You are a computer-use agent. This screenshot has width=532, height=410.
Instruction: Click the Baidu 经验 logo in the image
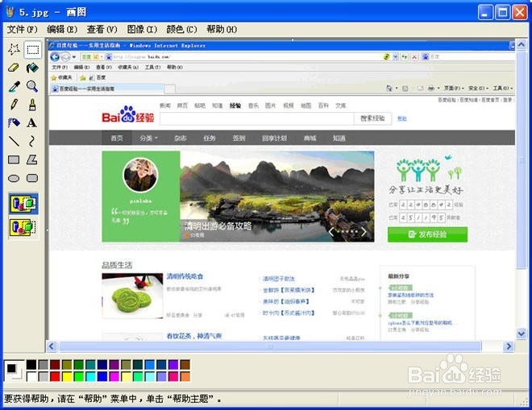(128, 114)
